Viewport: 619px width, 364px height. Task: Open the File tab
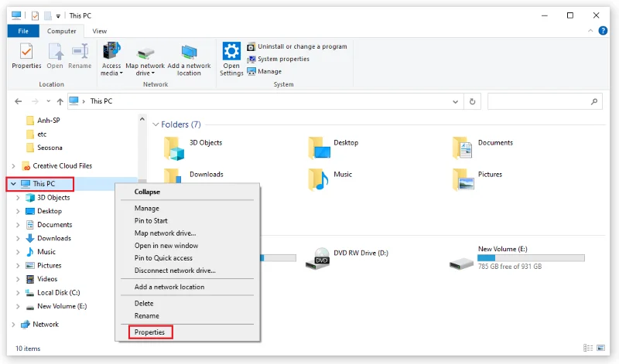23,31
